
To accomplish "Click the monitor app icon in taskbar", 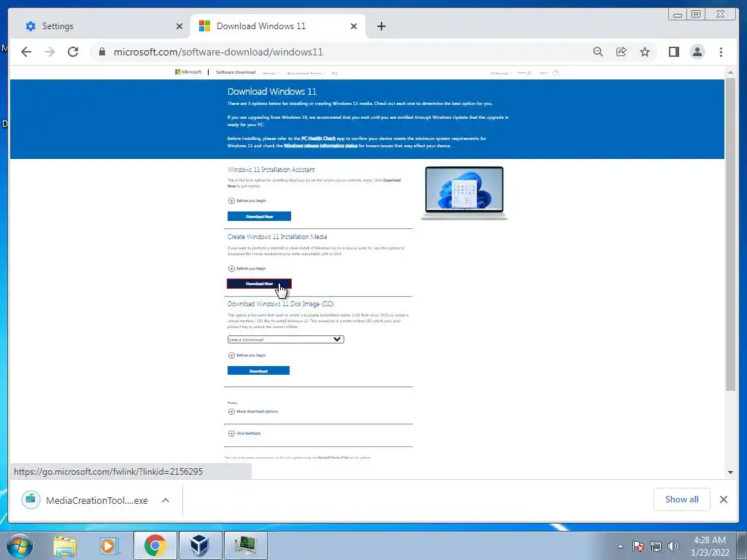I will (x=245, y=545).
